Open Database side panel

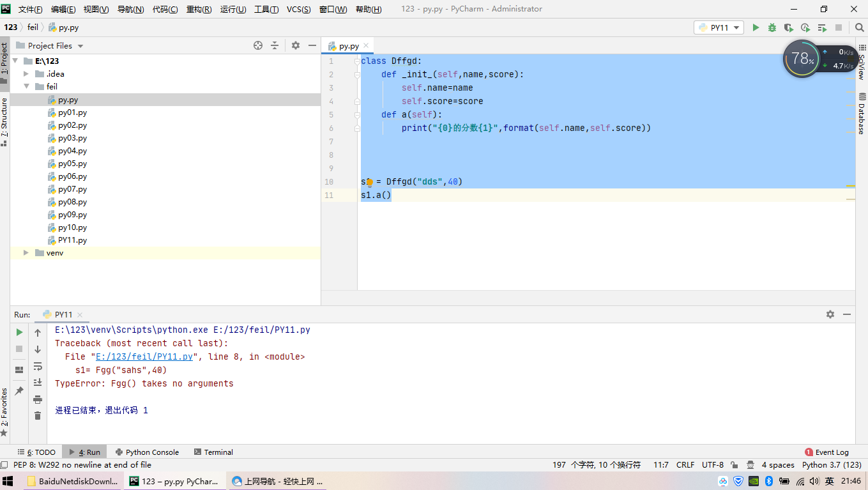tap(862, 114)
